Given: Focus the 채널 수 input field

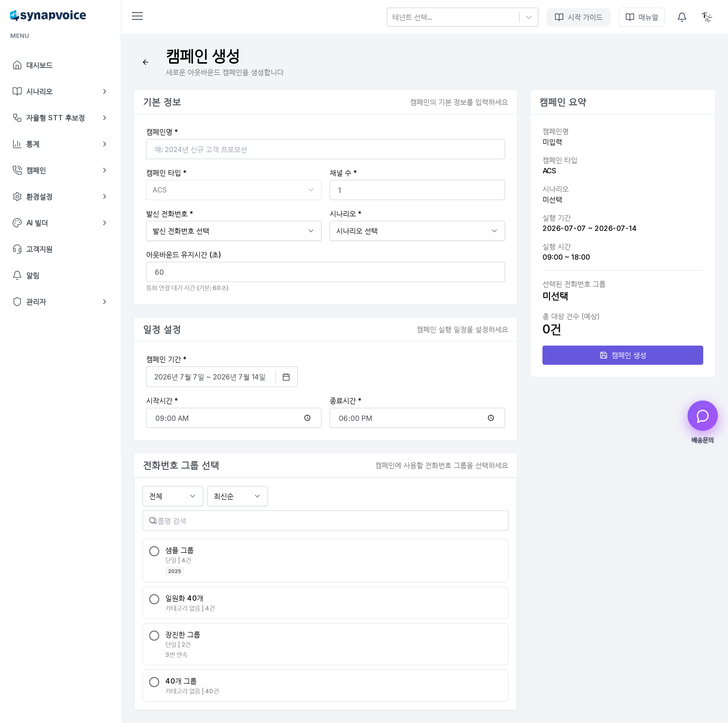Looking at the screenshot, I should (x=417, y=190).
